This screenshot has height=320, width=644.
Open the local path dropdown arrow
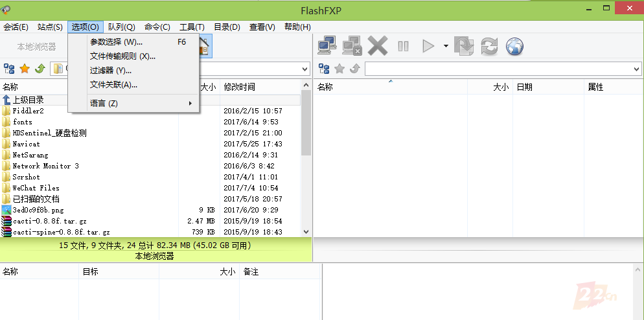click(x=305, y=69)
